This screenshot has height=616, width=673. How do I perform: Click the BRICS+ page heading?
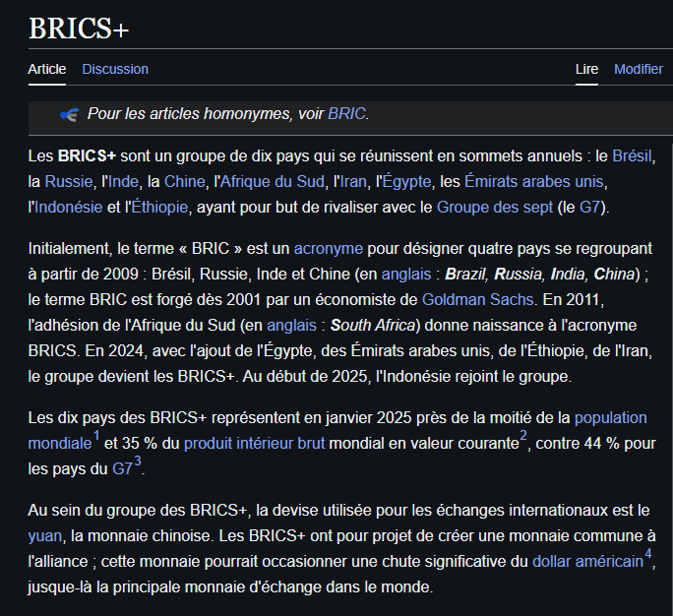coord(79,29)
